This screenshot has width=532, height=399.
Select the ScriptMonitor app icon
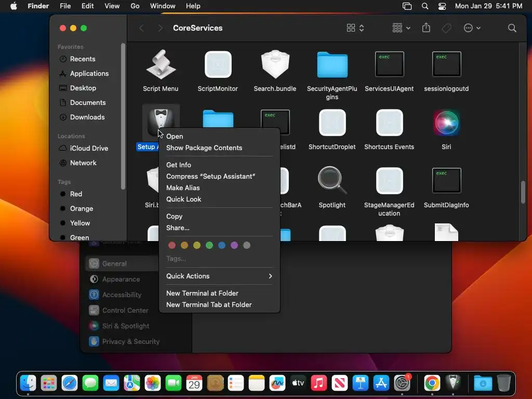218,64
